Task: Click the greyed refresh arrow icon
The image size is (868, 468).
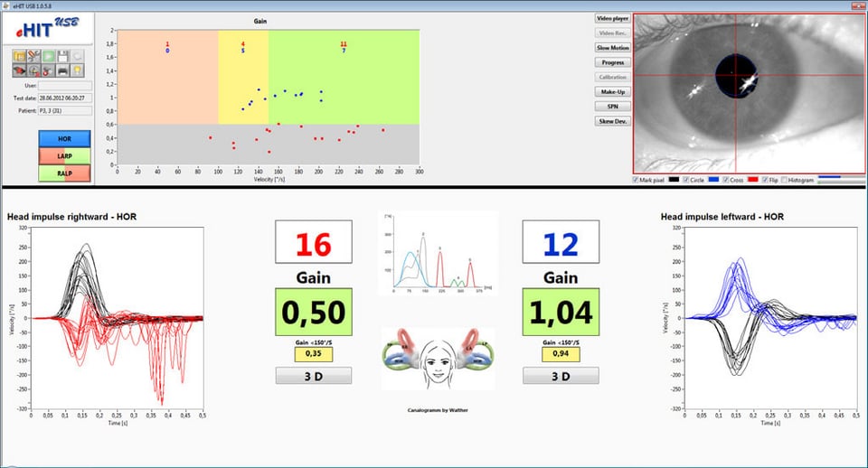Action: pos(77,56)
